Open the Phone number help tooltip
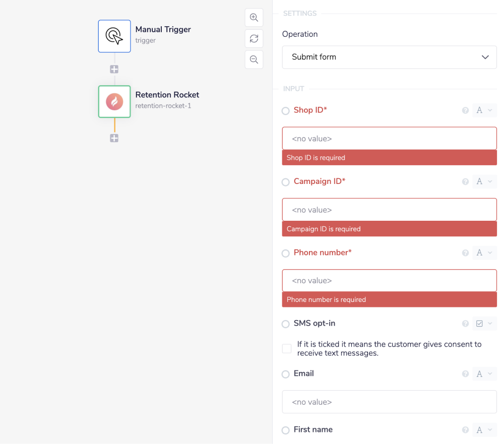 [465, 252]
